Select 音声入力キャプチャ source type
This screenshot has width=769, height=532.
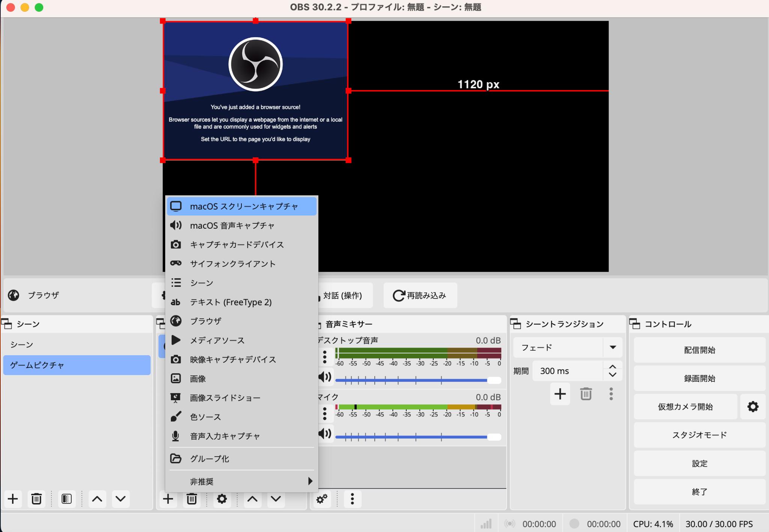click(x=242, y=436)
